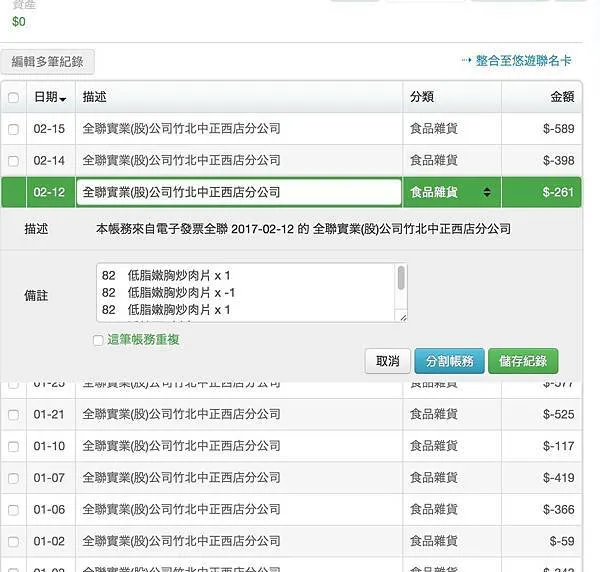Viewport: 600px width, 572px height.
Task: Tick the 這筆帳務重複 checkbox
Action: click(98, 340)
